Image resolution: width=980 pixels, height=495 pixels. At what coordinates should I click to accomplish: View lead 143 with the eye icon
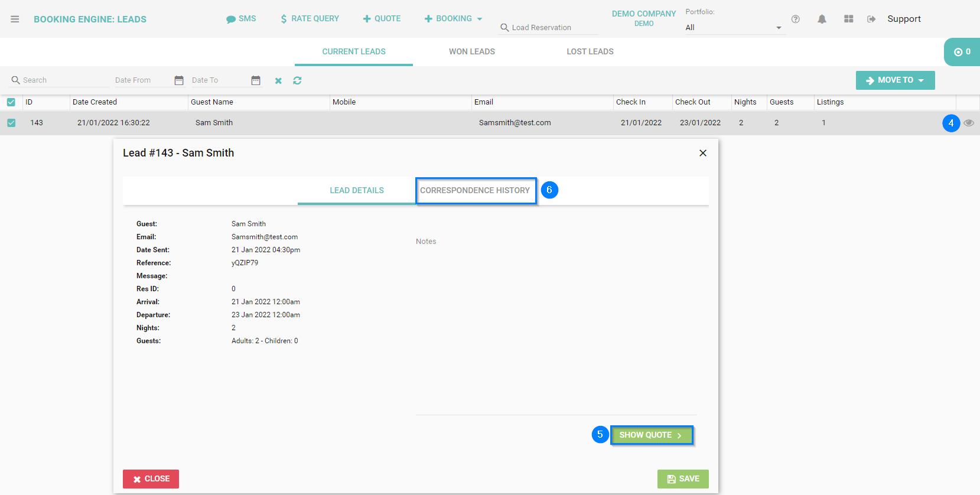click(969, 123)
